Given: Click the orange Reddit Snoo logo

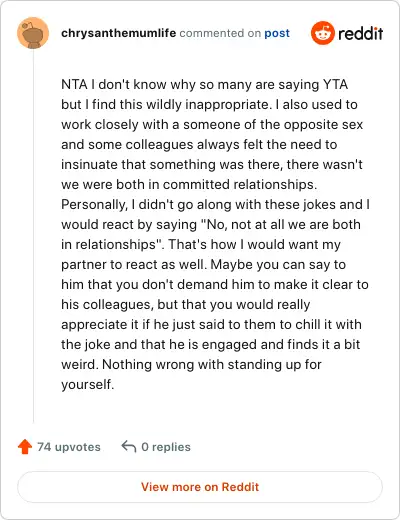Looking at the screenshot, I should (323, 33).
